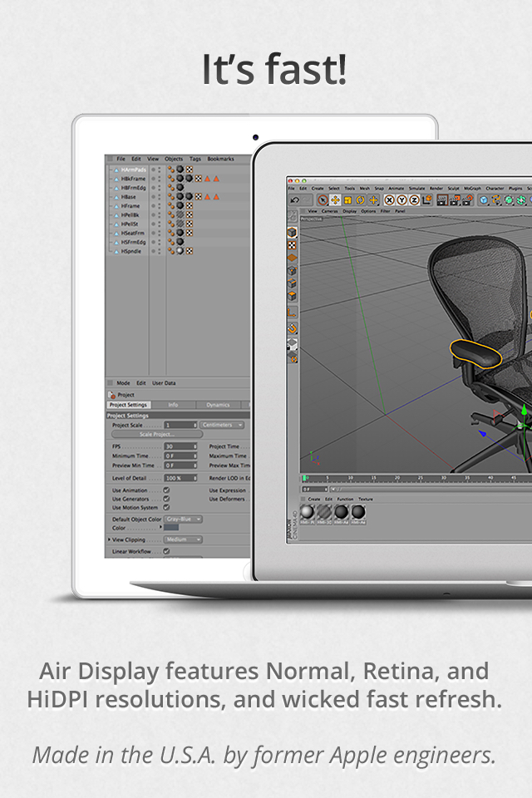Open the Bookmarks menu

click(x=220, y=159)
